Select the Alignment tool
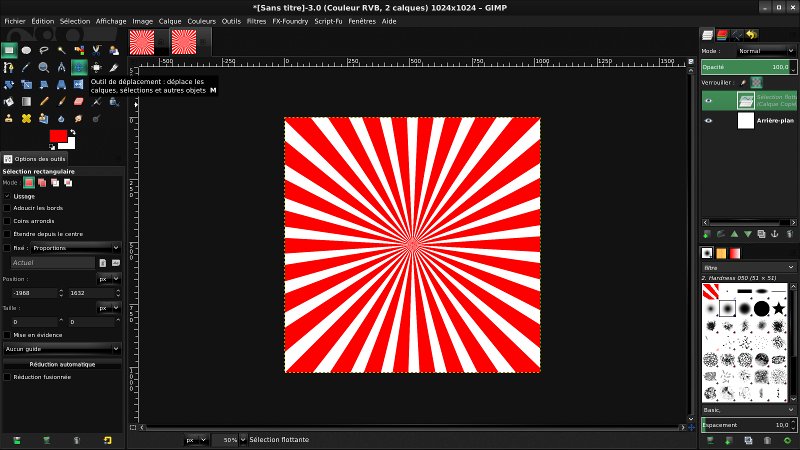 click(x=96, y=67)
